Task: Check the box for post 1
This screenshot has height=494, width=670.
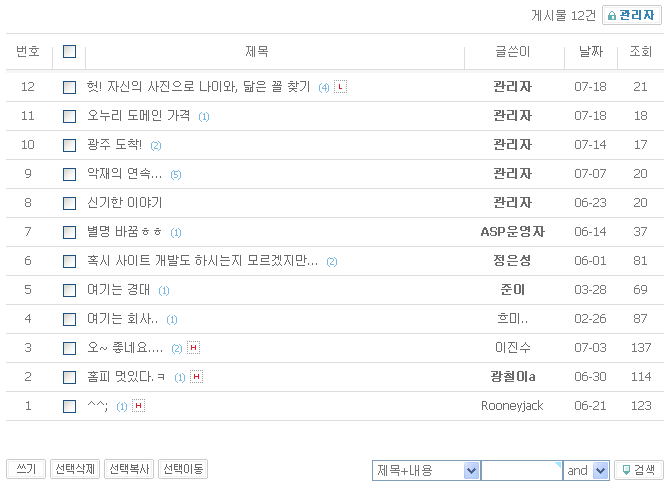Action: (69, 406)
